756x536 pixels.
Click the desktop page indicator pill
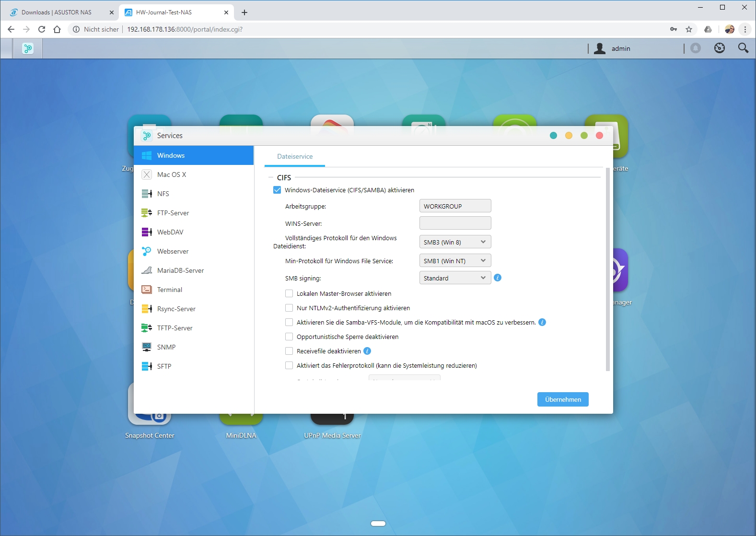coord(378,524)
